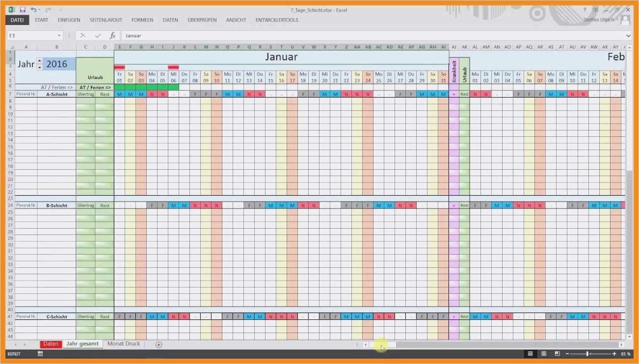Image resolution: width=639 pixels, height=364 pixels.
Task: Click the Help question mark icon
Action: (x=585, y=10)
